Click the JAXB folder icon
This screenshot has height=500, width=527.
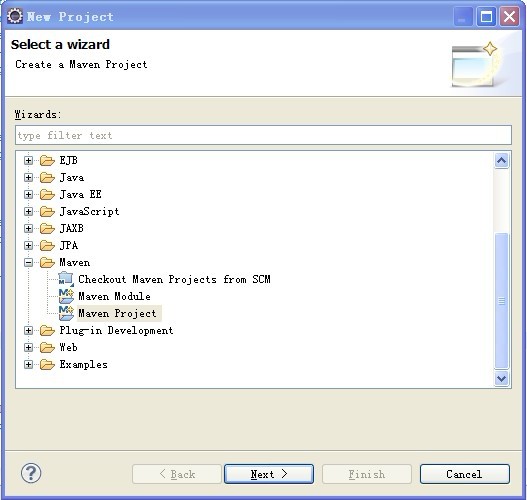[47, 228]
